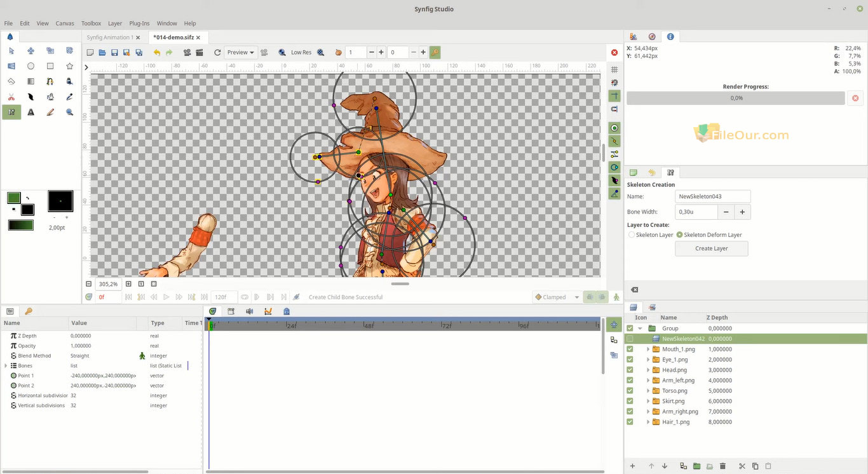Click the Low Res label
The image size is (868, 474).
coord(301,53)
